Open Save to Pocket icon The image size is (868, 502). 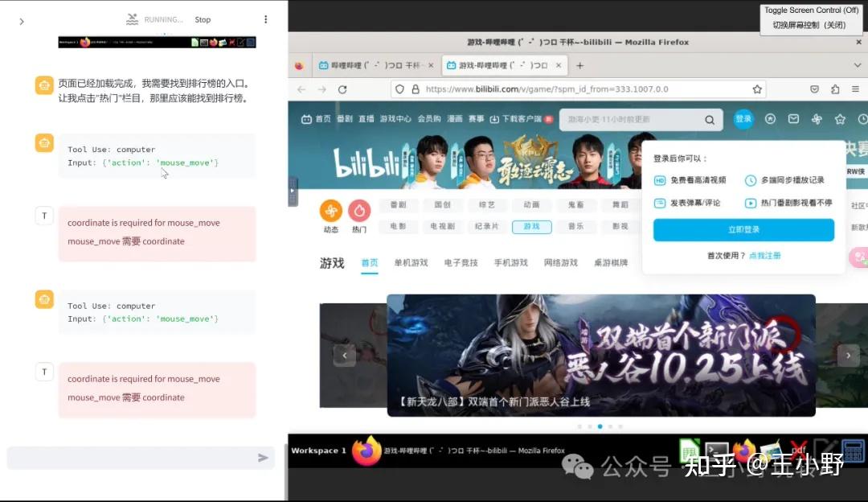tap(814, 89)
